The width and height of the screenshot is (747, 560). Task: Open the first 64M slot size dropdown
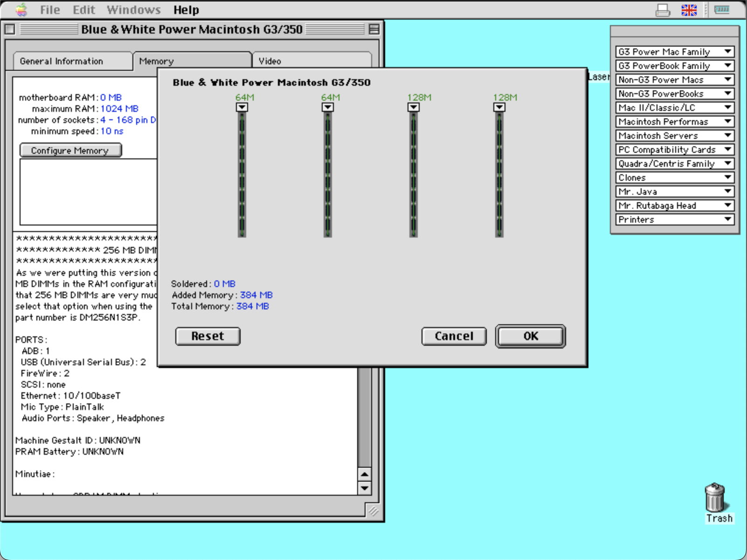242,107
